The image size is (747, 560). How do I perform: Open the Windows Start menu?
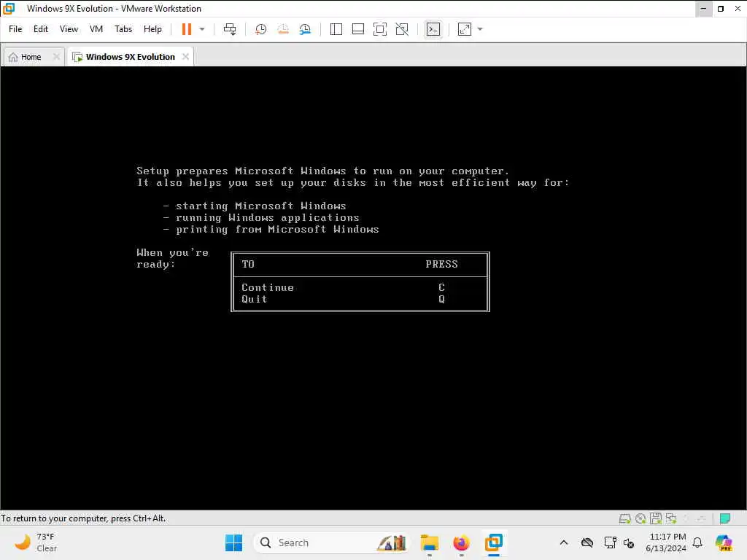pos(233,542)
